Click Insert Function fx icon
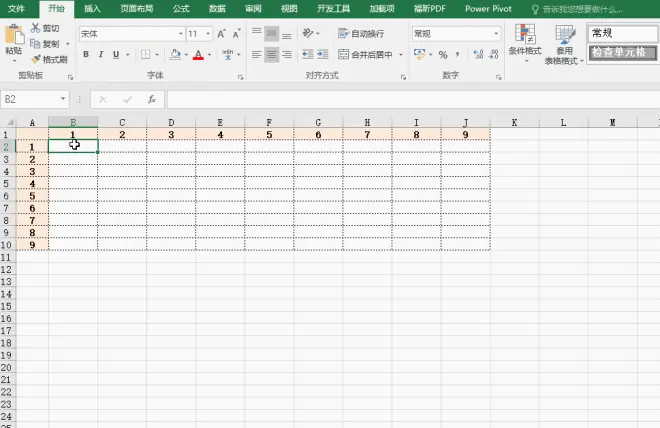 tap(152, 99)
